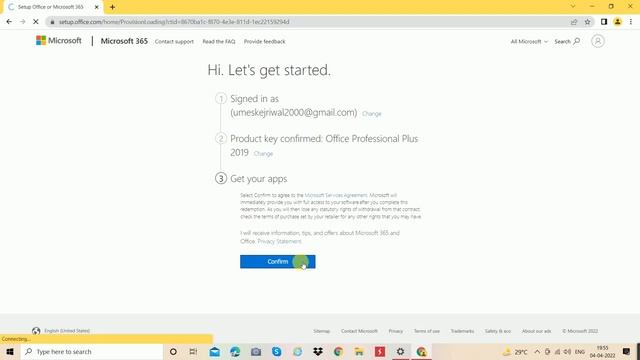Screen dimensions: 640x360
Task: Open the Safety & eco footer link
Action: (498, 331)
